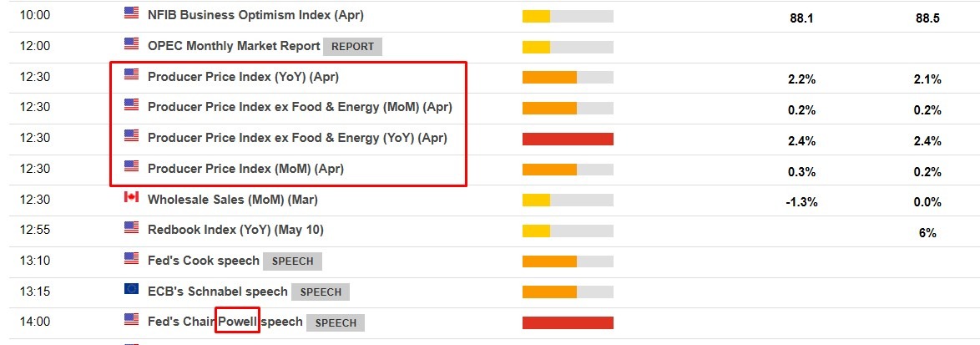Click orange impact bar for Fed's Cook speech
This screenshot has height=345, width=980.
coord(549,261)
